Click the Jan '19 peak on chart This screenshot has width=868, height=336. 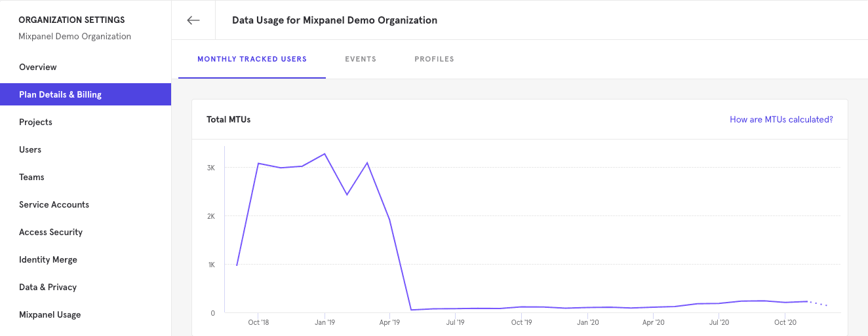click(x=325, y=154)
